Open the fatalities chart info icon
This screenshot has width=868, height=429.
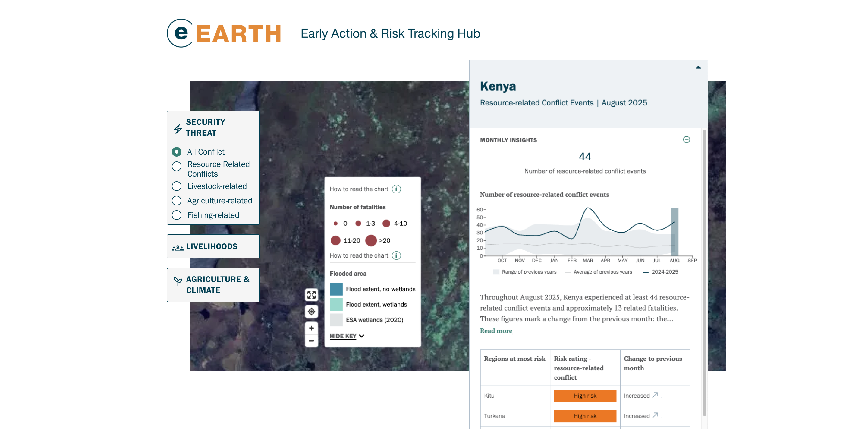click(396, 189)
